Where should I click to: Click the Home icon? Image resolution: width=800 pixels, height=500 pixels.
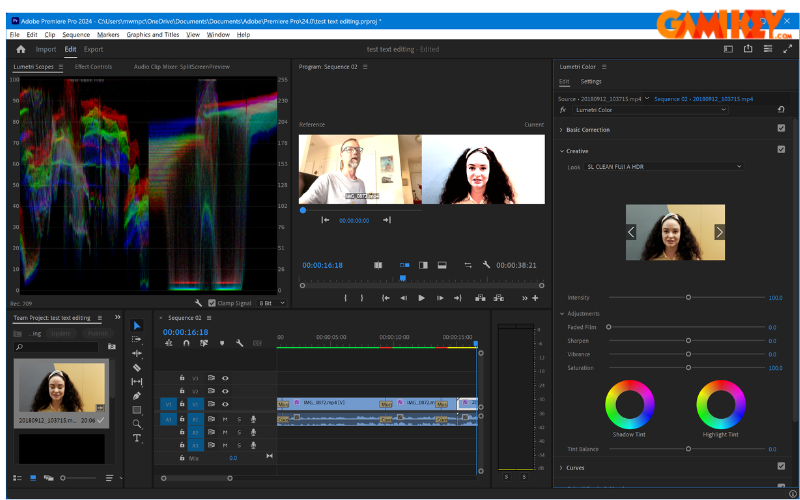coord(21,49)
